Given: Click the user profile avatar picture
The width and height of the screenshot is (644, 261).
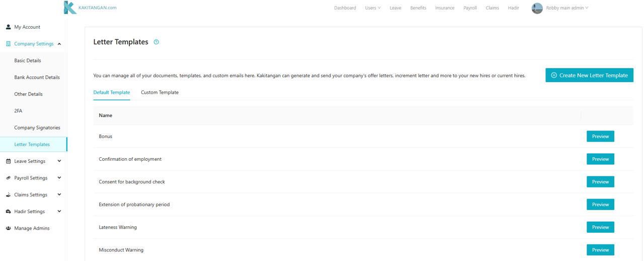Looking at the screenshot, I should pos(537,8).
